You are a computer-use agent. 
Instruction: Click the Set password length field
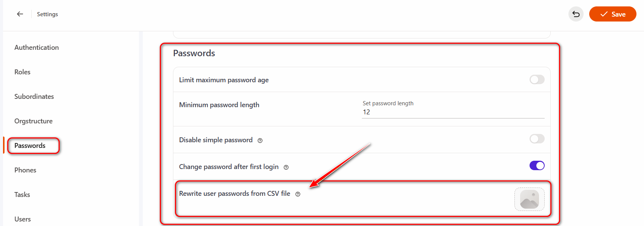coord(453,112)
